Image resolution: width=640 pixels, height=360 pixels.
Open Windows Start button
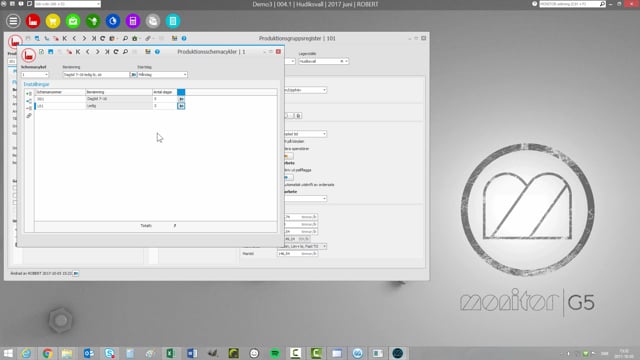tap(8, 353)
